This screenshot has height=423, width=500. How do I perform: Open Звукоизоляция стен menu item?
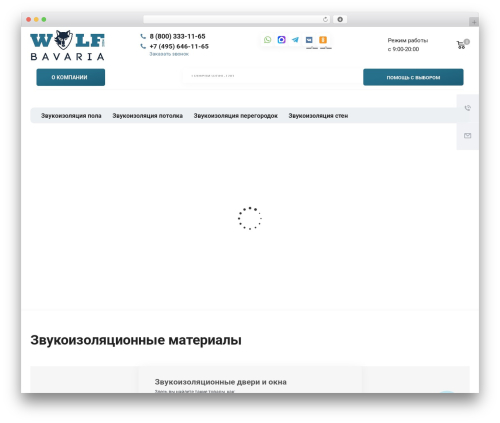tap(318, 116)
